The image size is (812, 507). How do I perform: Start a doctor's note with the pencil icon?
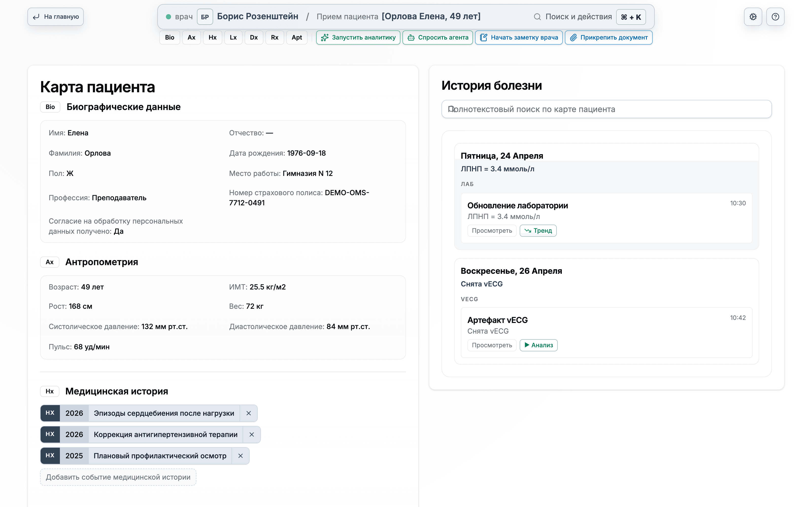(x=519, y=38)
